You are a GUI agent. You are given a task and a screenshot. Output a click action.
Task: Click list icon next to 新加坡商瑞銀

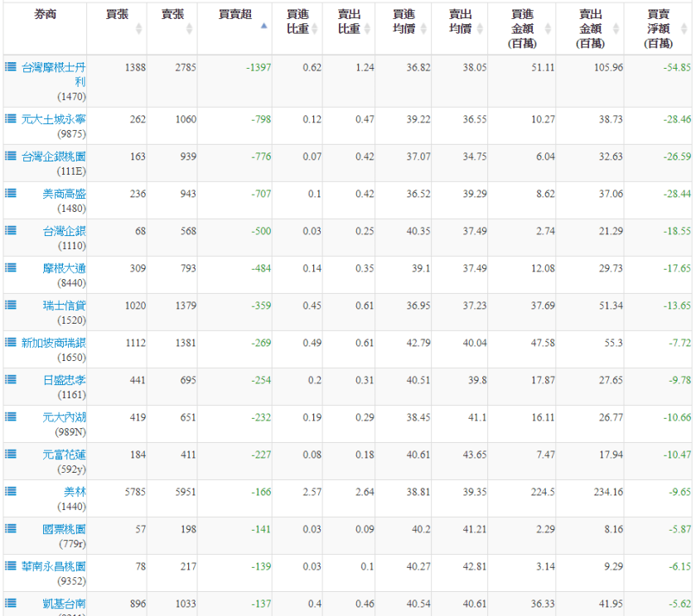click(x=11, y=342)
